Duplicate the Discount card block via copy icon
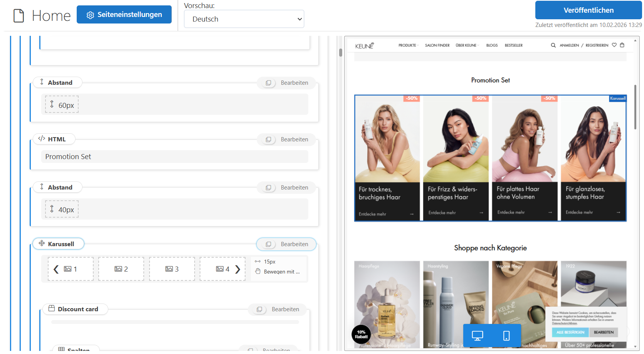The image size is (644, 354). click(259, 309)
